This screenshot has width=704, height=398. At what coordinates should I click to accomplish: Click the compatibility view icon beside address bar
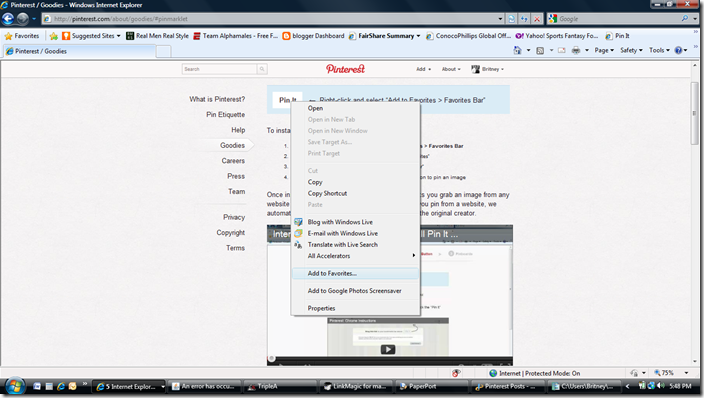tap(511, 19)
